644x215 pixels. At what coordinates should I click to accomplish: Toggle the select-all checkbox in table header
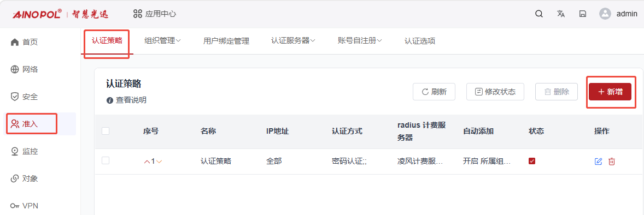tap(106, 131)
